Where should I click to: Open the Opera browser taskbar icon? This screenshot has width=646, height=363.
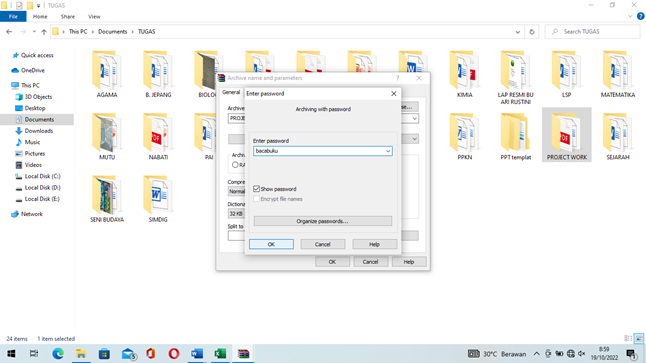[x=174, y=354]
